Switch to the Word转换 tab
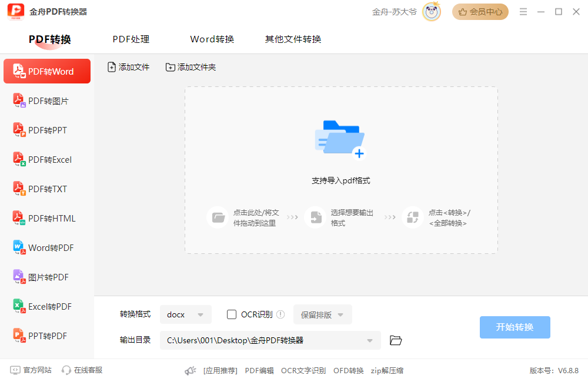588x382 pixels. click(x=212, y=39)
